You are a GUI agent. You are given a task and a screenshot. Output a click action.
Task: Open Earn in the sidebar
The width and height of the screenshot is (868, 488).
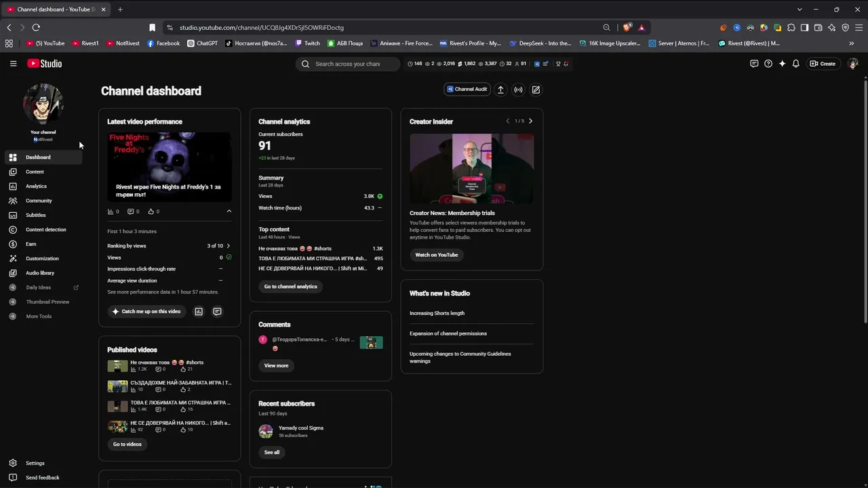[x=42, y=244]
